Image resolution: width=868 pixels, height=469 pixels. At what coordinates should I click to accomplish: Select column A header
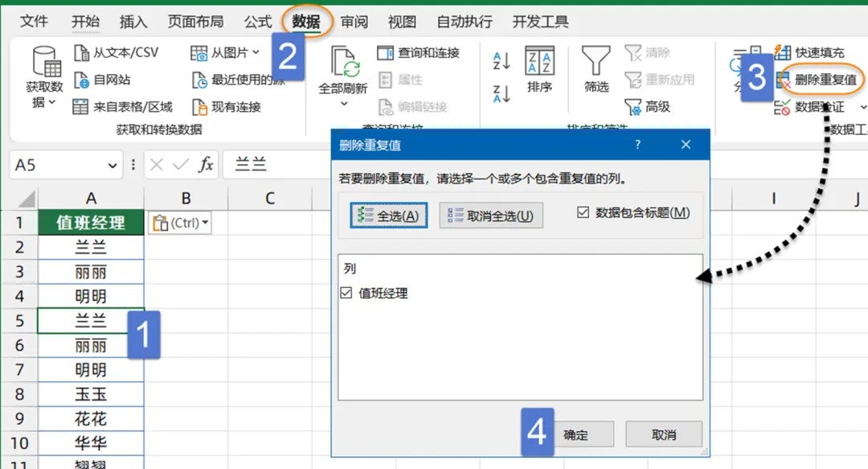pos(91,199)
